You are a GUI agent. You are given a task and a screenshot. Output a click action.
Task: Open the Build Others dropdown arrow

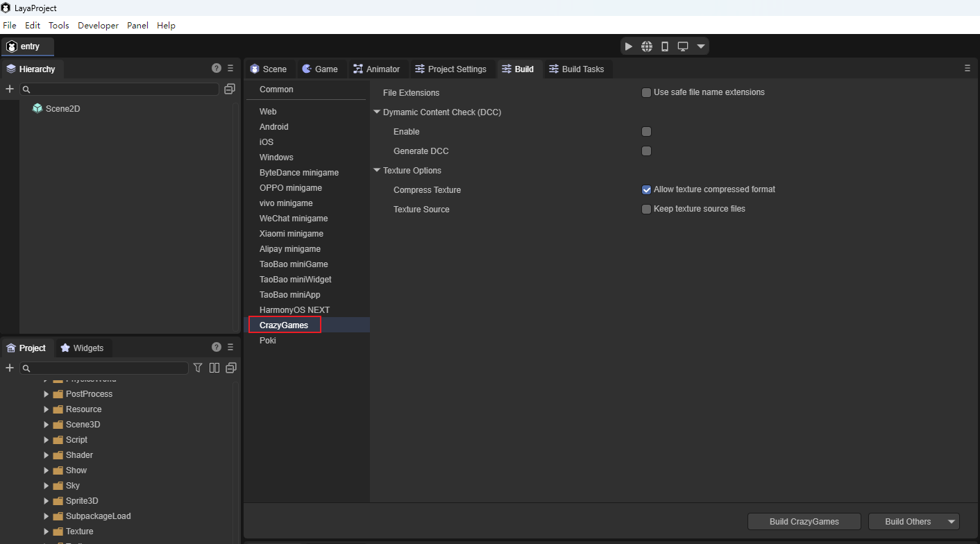[952, 522]
